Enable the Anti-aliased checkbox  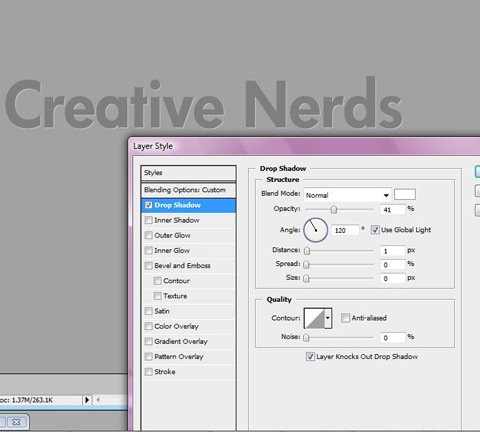[345, 318]
